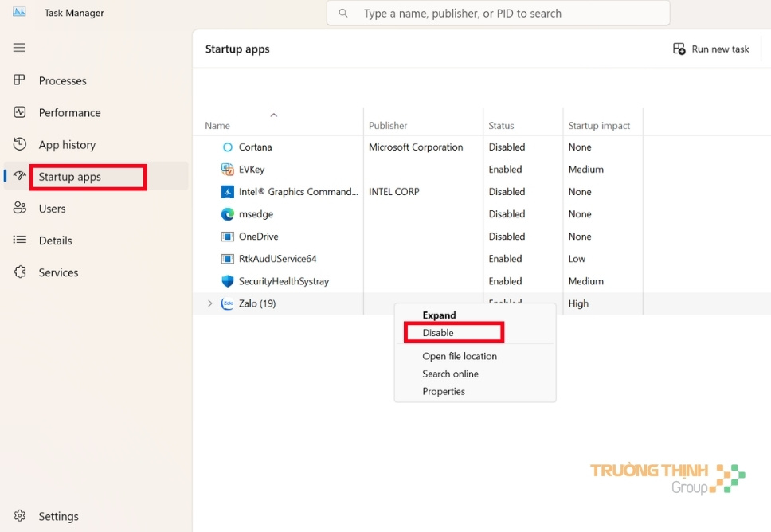Click the search box at top
Image resolution: width=771 pixels, height=532 pixels.
pyautogui.click(x=499, y=14)
